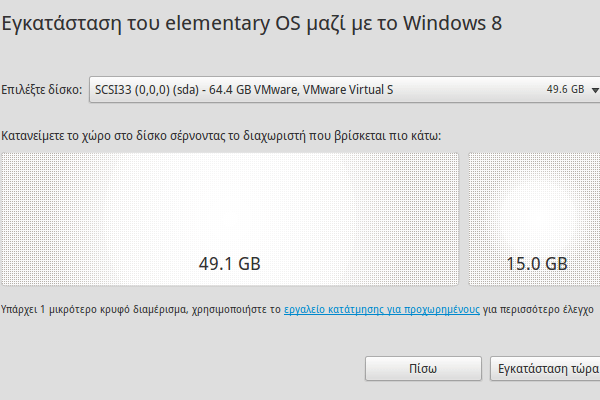
Task: Click the divider between the two partitions
Action: coord(464,218)
